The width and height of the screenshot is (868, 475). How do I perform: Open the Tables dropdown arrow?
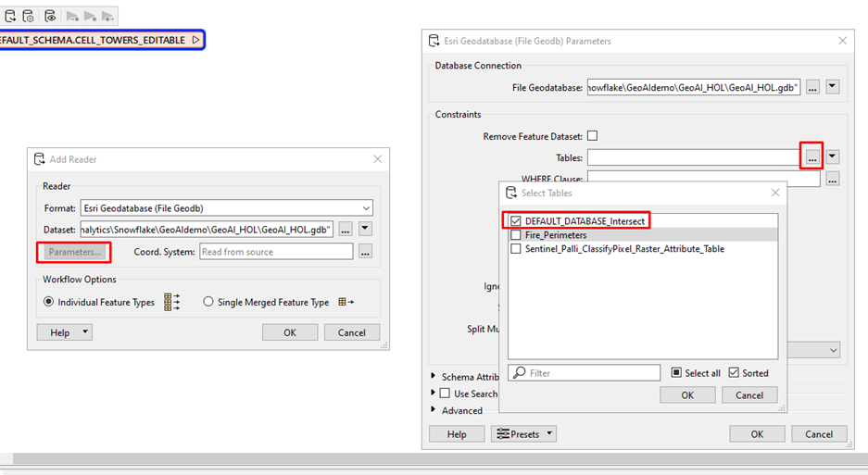833,157
